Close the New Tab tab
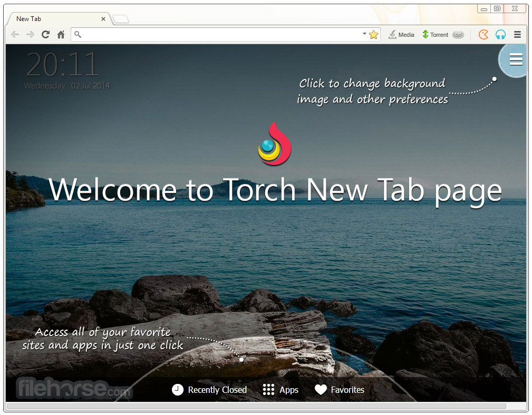532x415 pixels. click(x=103, y=19)
